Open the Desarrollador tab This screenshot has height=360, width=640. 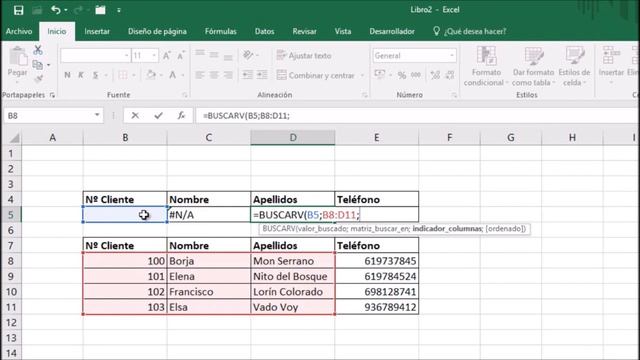(392, 31)
